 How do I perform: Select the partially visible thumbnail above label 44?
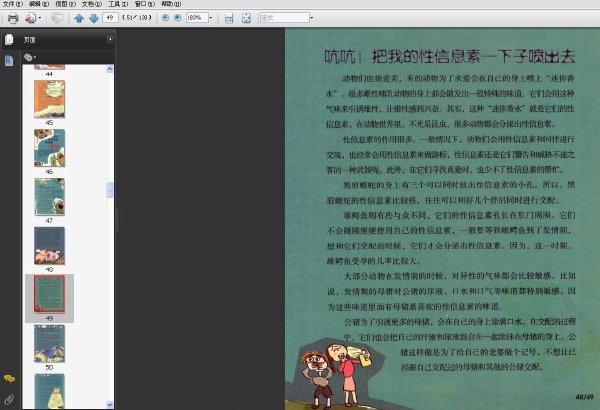49,67
